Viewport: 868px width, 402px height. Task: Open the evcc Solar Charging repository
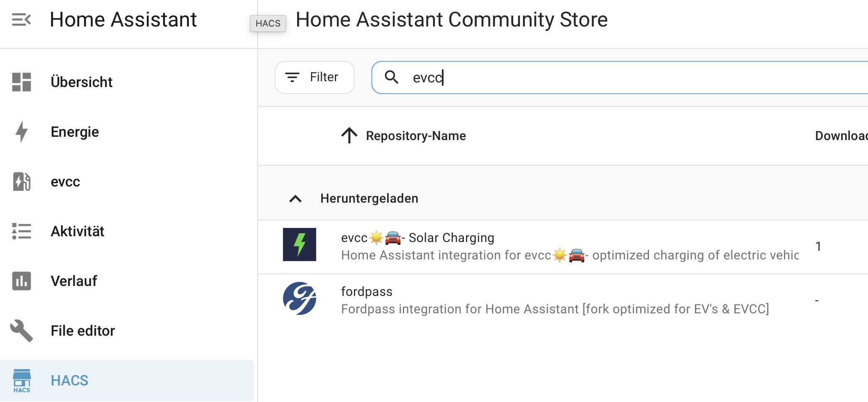pyautogui.click(x=417, y=238)
